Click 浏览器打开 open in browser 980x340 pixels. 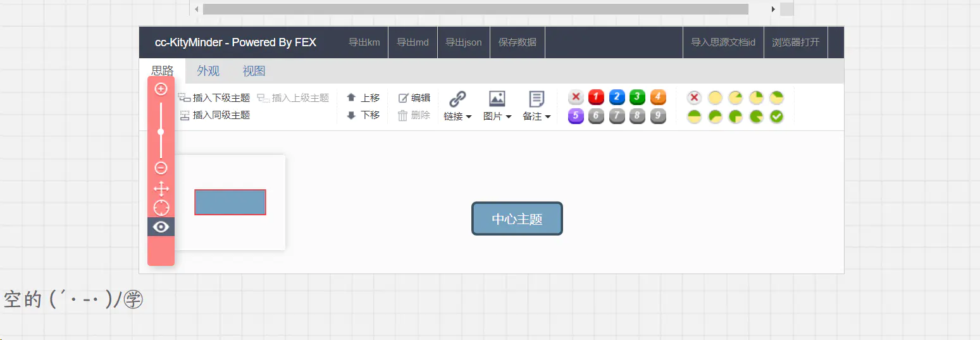pos(796,42)
